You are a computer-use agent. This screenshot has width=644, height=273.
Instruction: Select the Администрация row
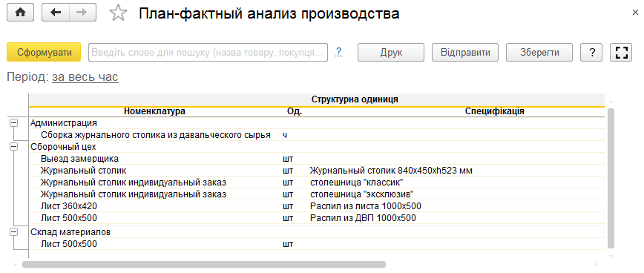pyautogui.click(x=316, y=122)
